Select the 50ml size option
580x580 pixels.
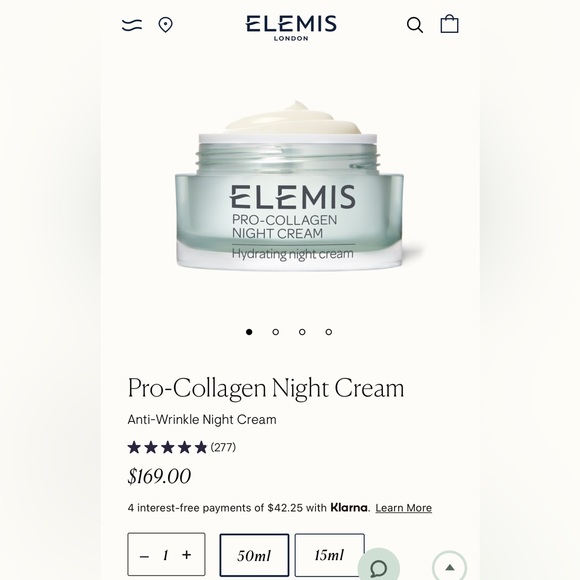click(x=254, y=555)
